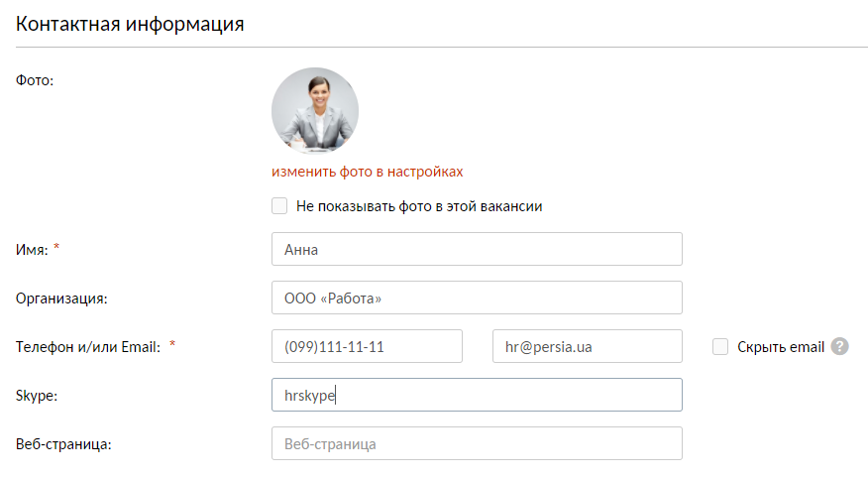The image size is (868, 478).
Task: Tick the Скрыть email checkbox
Action: [720, 346]
